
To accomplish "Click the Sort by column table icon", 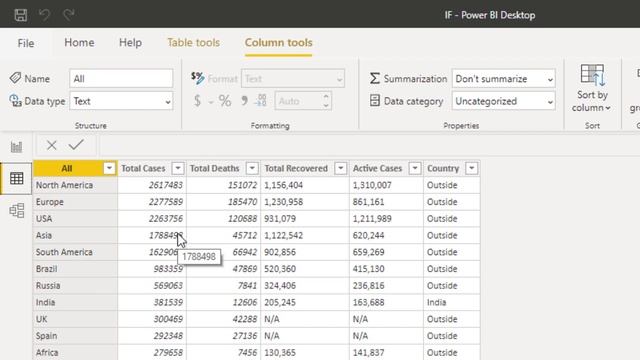I will click(x=592, y=75).
